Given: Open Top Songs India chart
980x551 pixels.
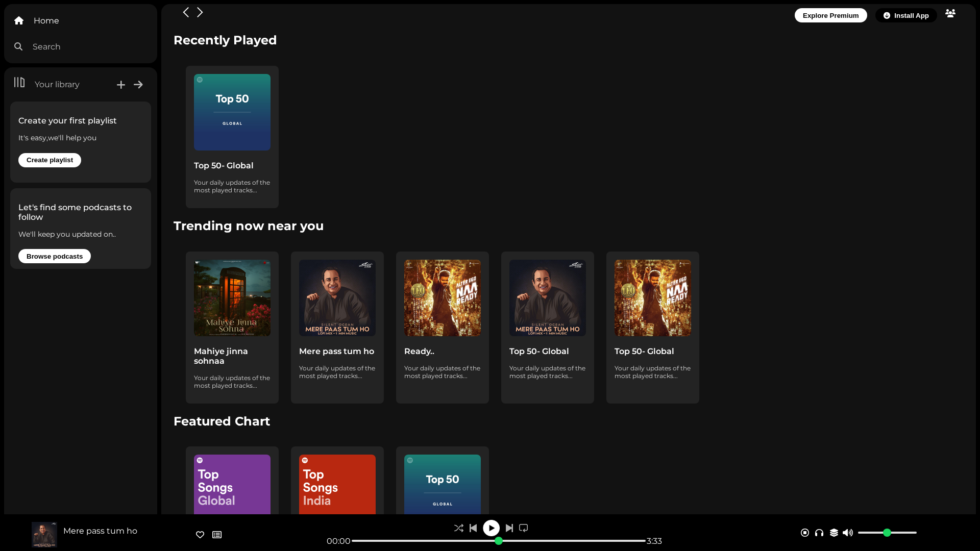Looking at the screenshot, I should click(x=337, y=481).
